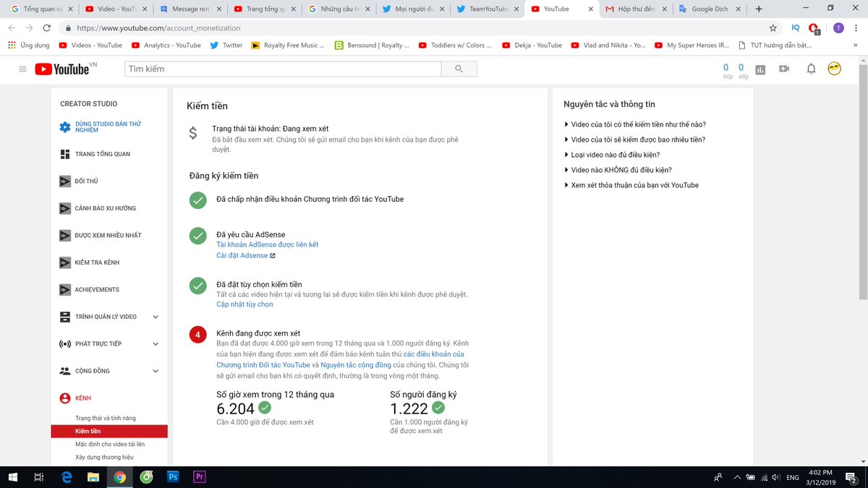Click the Tìm kiếm search box
Screen dimensions: 868x488
point(283,69)
